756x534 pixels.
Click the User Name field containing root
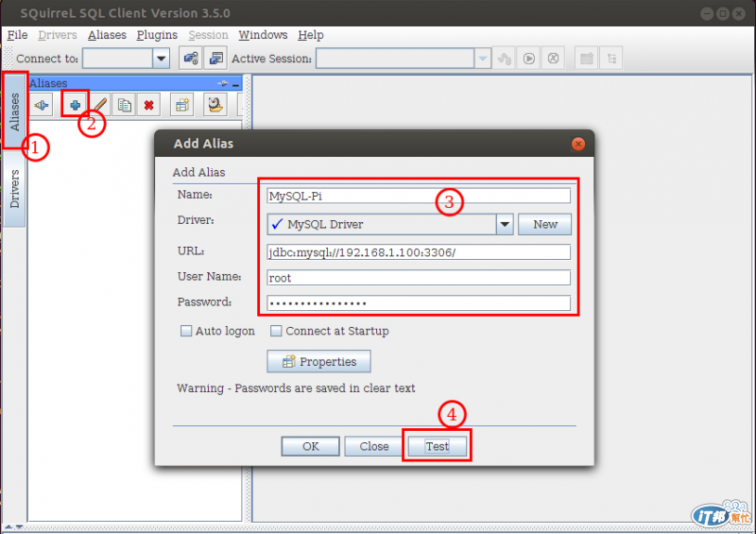click(x=419, y=278)
